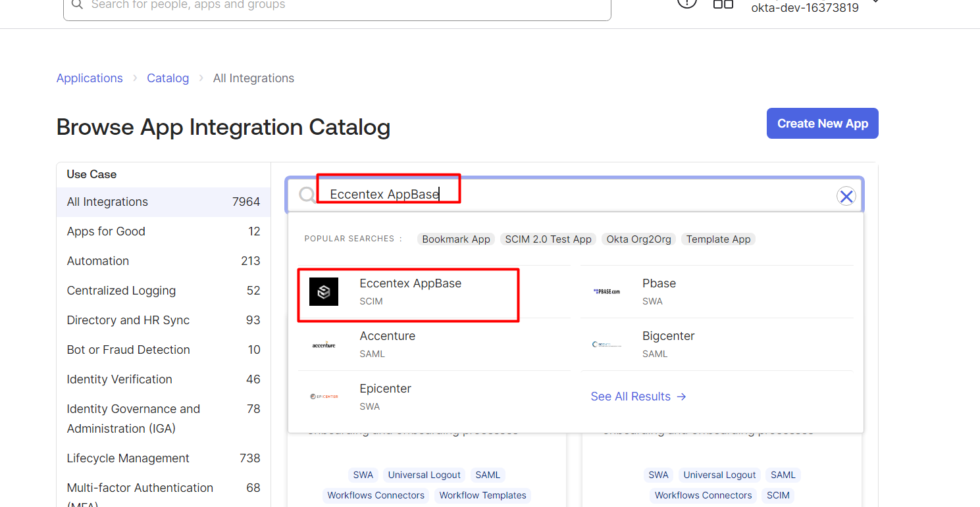Image resolution: width=980 pixels, height=507 pixels.
Task: Click the top search bar magnifier icon
Action: 78,5
